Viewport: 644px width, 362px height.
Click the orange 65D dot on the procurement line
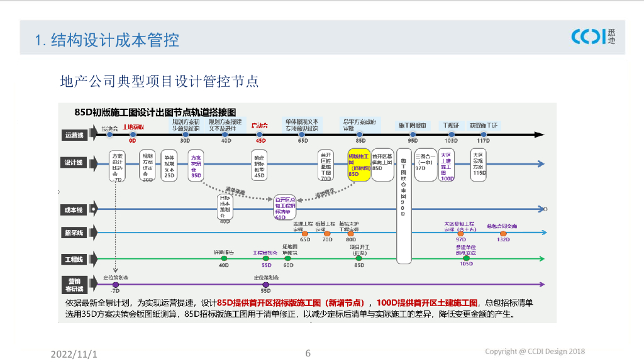tap(305, 234)
